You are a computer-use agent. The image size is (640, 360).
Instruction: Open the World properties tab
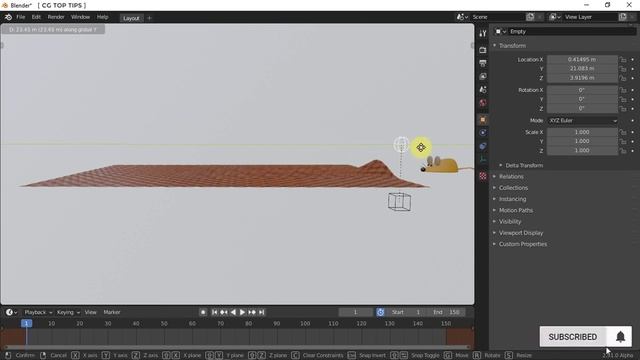point(483,102)
